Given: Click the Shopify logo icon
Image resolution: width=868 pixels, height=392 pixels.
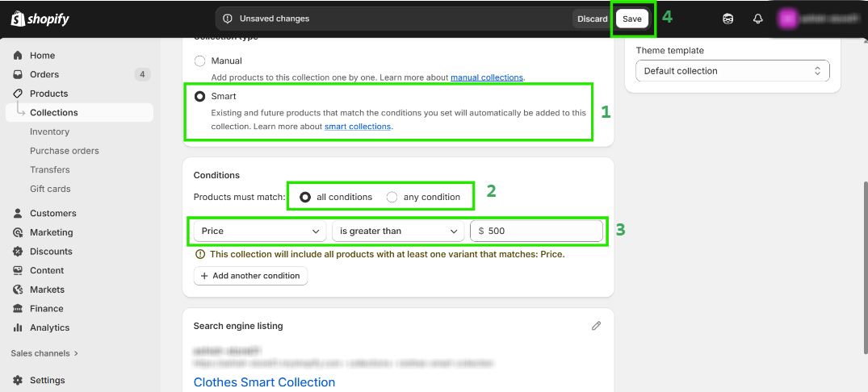Looking at the screenshot, I should pyautogui.click(x=16, y=19).
